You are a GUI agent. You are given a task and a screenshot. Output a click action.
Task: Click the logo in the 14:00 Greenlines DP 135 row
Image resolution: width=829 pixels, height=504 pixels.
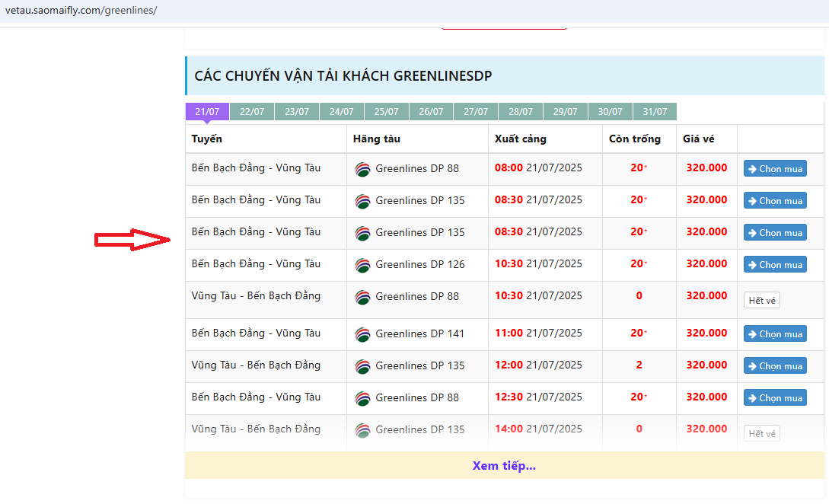click(x=362, y=430)
